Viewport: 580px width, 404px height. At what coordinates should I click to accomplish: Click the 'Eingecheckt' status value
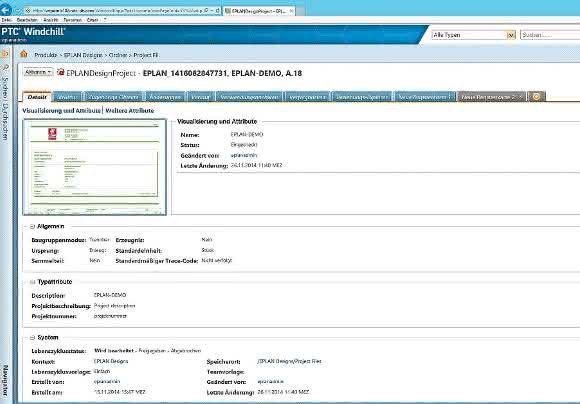tap(244, 145)
